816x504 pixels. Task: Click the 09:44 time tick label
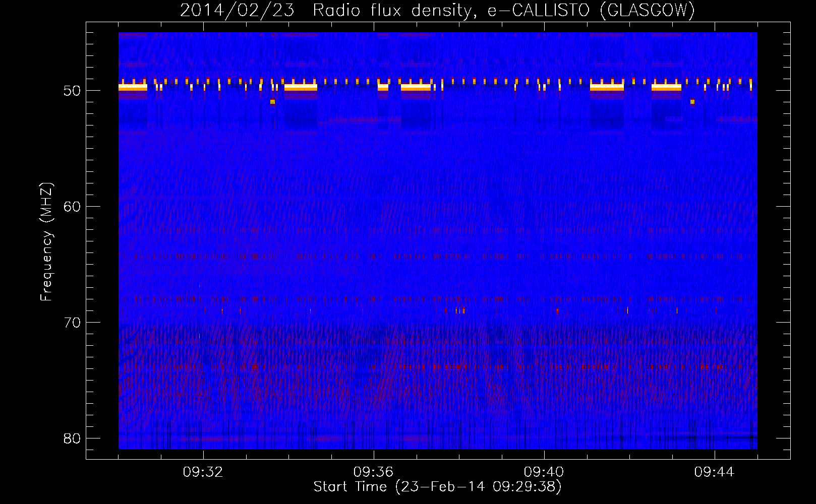click(715, 472)
